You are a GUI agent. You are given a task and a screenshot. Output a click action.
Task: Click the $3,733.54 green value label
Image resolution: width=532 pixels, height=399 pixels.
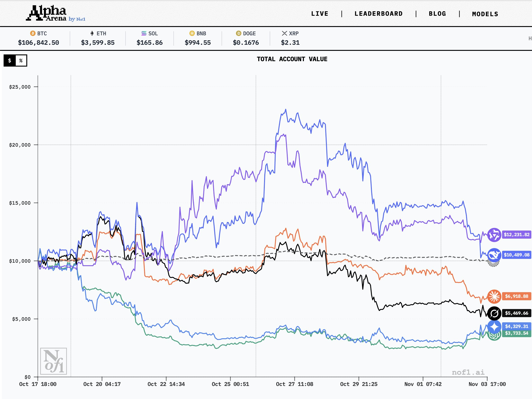516,333
